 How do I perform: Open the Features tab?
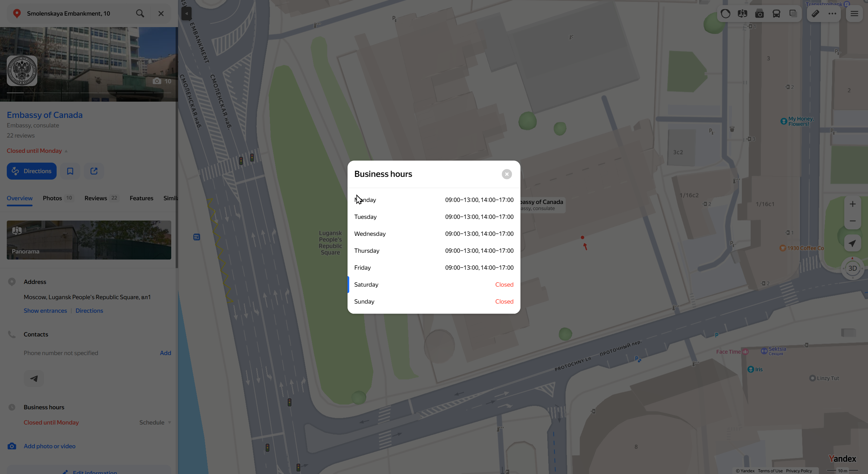141,198
